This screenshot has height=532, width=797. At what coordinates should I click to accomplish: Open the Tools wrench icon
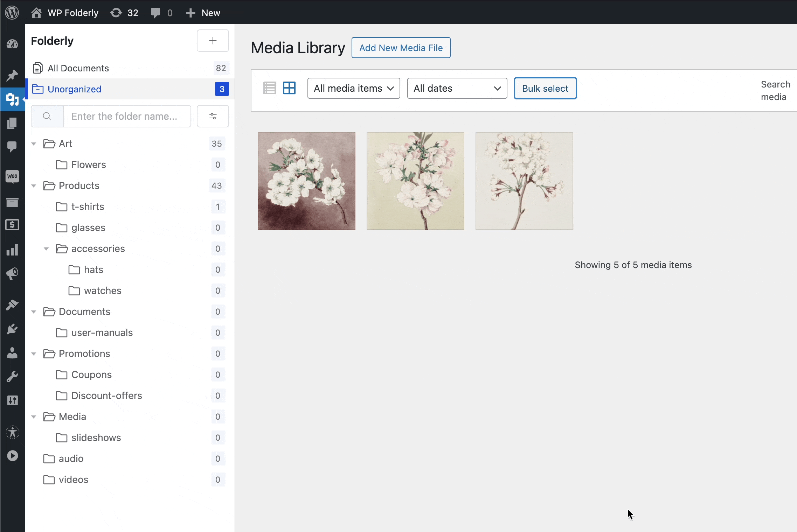pyautogui.click(x=12, y=377)
